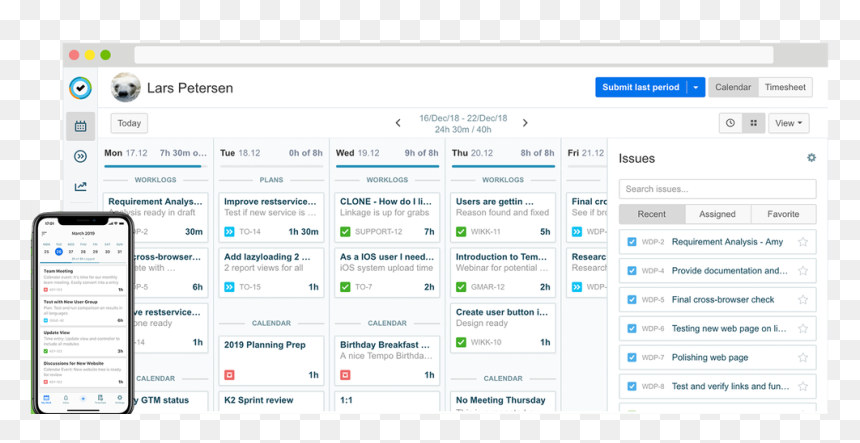Click the Search issues input field
Viewport: 860px width, 443px height.
[x=717, y=189]
